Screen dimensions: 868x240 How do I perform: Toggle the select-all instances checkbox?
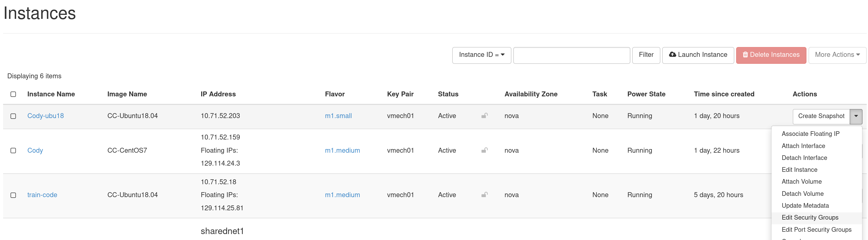[13, 94]
